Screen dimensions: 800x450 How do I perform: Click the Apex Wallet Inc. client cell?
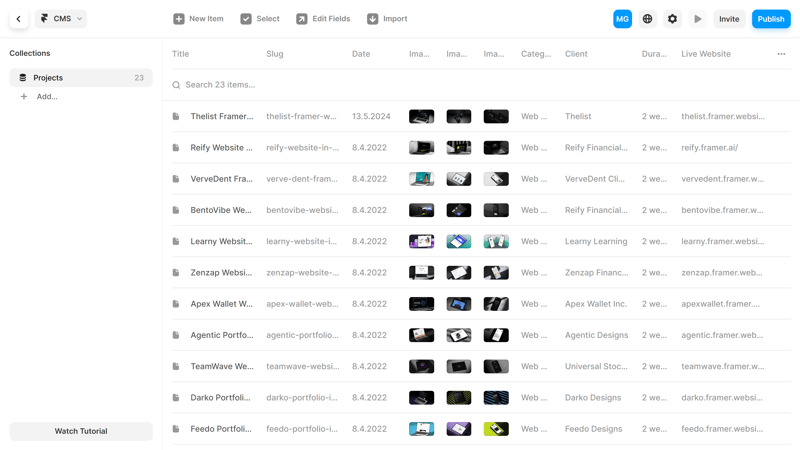click(x=595, y=304)
